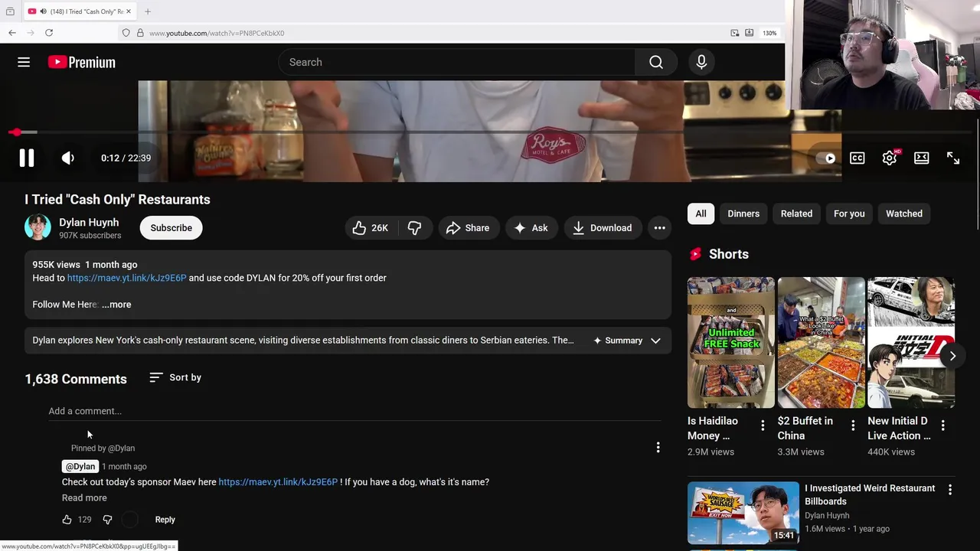This screenshot has width=980, height=551.
Task: Click the browser address bar URL
Action: coord(217,33)
